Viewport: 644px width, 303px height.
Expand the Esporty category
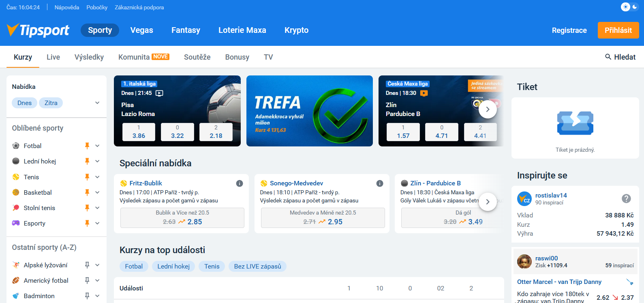click(x=97, y=223)
